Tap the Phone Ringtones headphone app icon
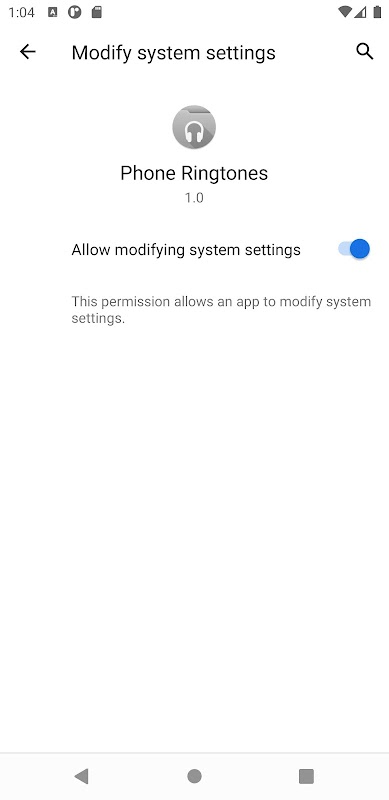This screenshot has width=389, height=800. pyautogui.click(x=194, y=127)
